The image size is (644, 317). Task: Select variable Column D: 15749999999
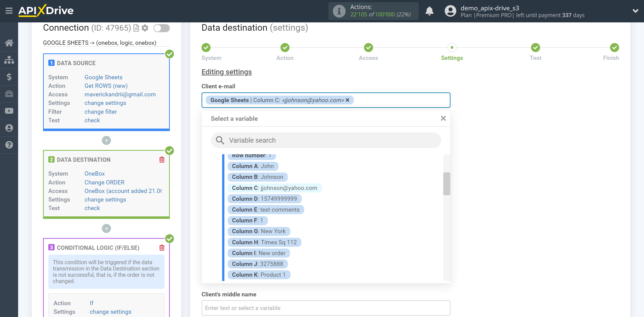264,199
